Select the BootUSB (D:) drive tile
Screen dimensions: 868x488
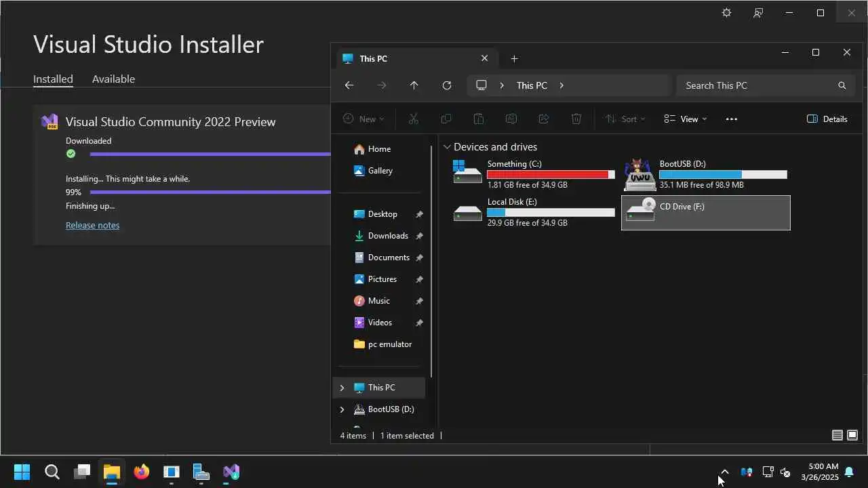(x=706, y=174)
